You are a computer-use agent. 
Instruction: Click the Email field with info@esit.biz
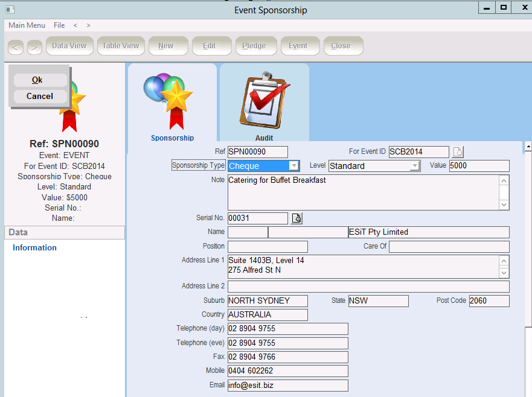click(287, 386)
